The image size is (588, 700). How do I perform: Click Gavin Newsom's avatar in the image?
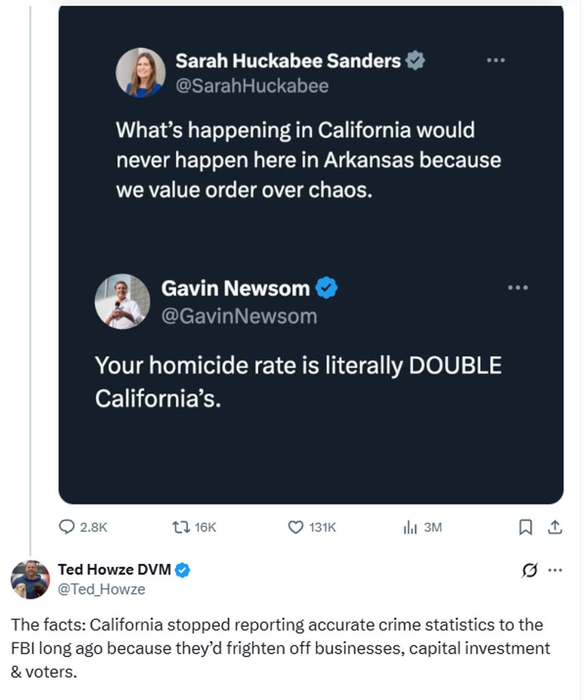[x=122, y=301]
